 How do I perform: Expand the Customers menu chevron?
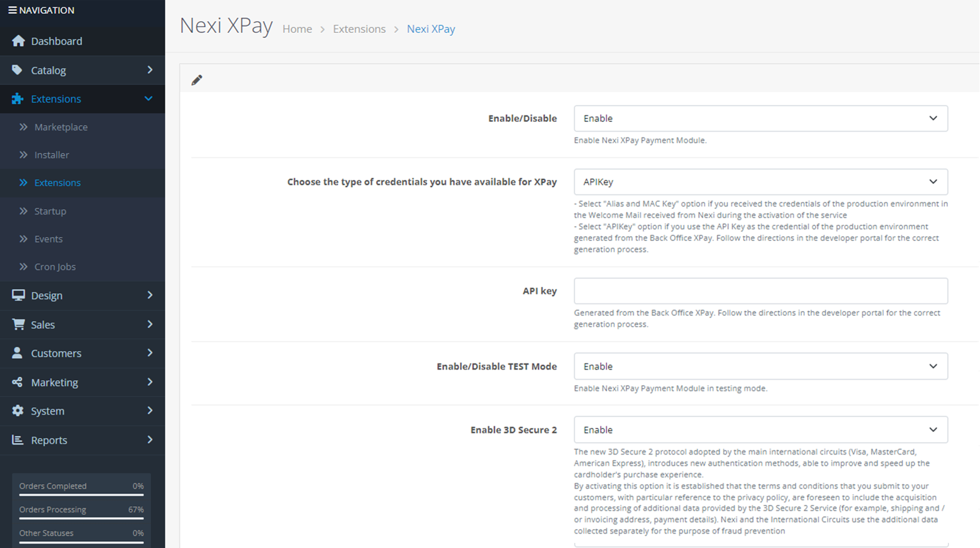pyautogui.click(x=150, y=353)
